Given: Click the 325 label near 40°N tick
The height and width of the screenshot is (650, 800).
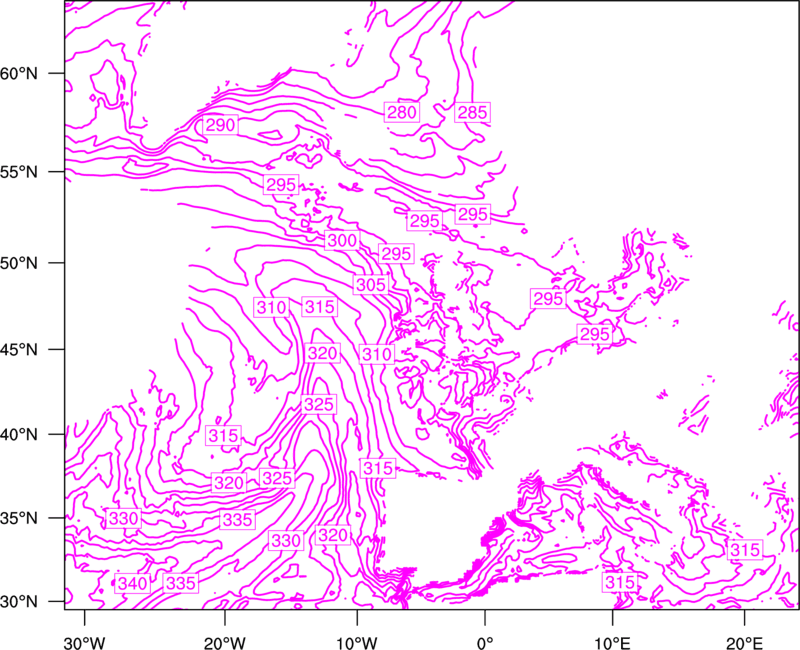Looking at the screenshot, I should (x=319, y=405).
